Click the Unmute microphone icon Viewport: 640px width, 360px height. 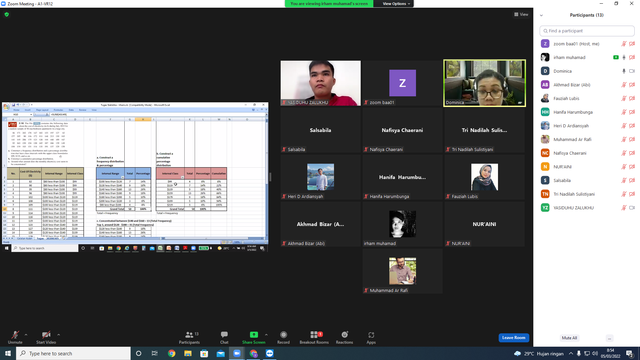(x=15, y=335)
